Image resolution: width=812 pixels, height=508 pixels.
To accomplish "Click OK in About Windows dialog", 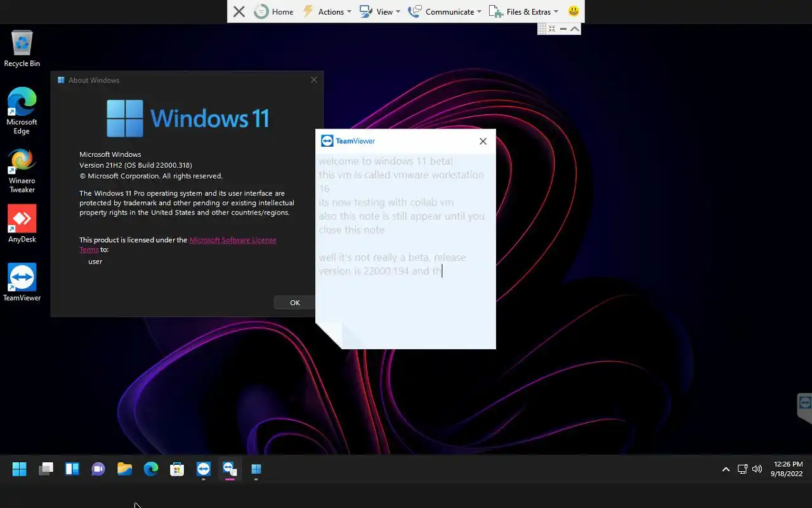I will (295, 302).
